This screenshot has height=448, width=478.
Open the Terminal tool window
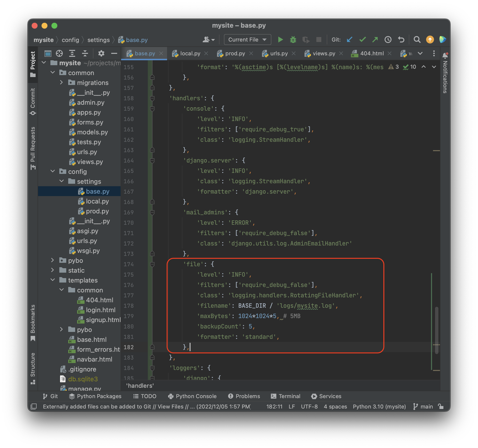(286, 396)
